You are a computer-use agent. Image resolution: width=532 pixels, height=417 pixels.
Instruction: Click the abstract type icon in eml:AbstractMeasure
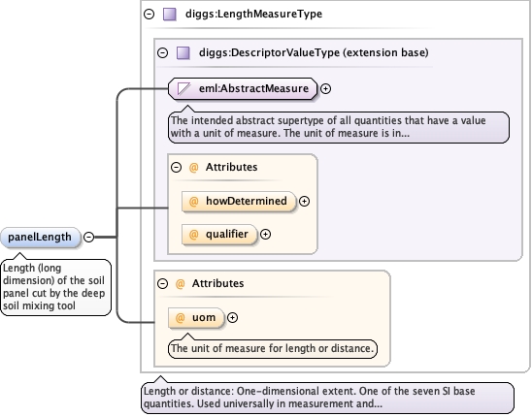[x=183, y=89]
